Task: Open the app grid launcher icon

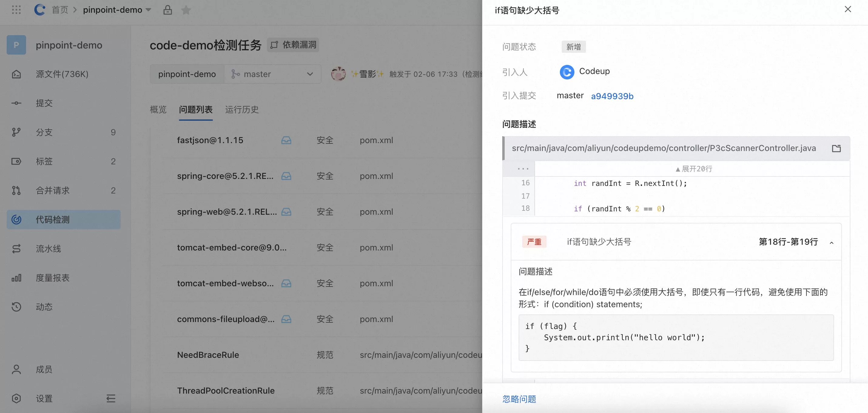Action: 16,10
